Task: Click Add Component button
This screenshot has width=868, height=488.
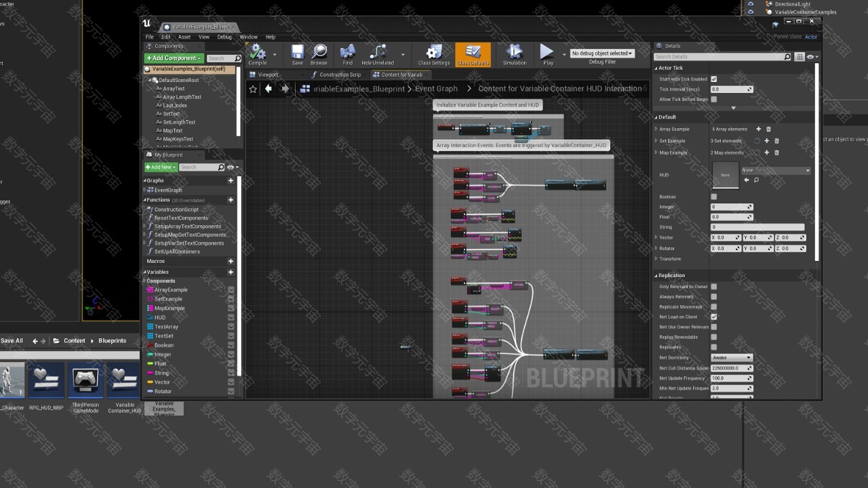Action: pyautogui.click(x=174, y=58)
